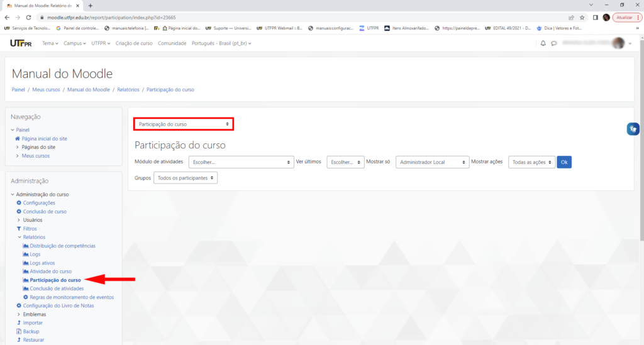Open Comunidade menu item
The height and width of the screenshot is (345, 644).
172,43
